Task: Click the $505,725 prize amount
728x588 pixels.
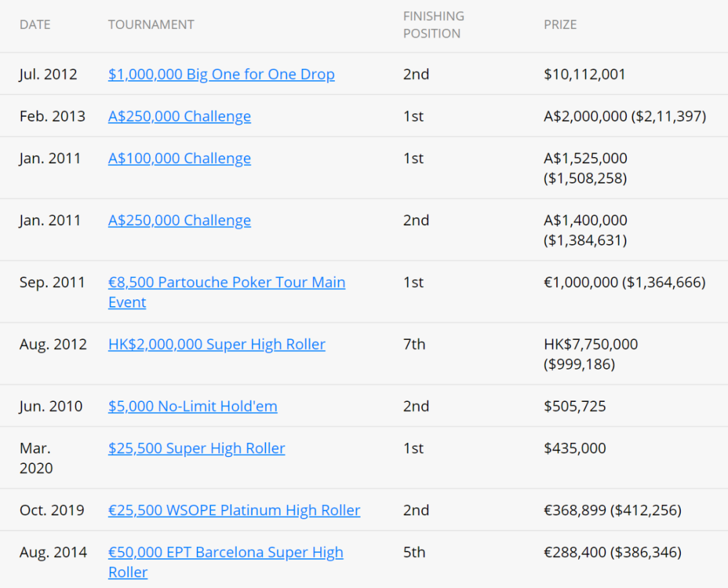Action: coord(575,406)
